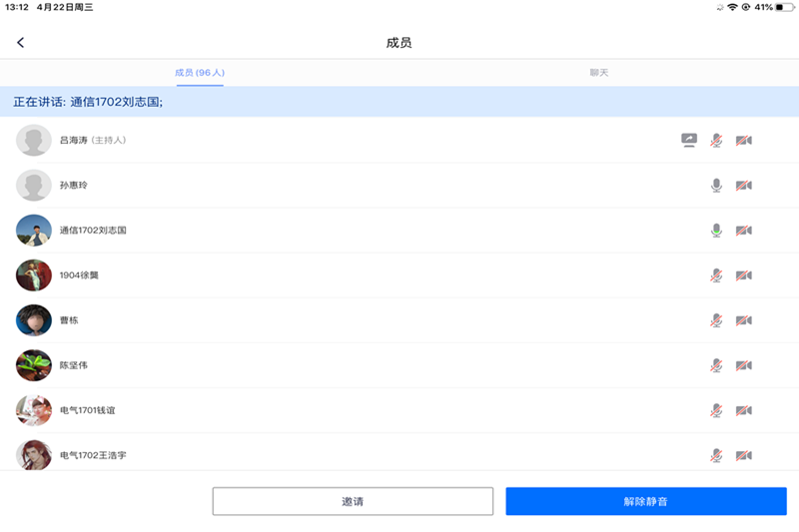Click microphone icon for 孙惠玲
Image resolution: width=799 pixels, height=532 pixels.
[x=716, y=186]
